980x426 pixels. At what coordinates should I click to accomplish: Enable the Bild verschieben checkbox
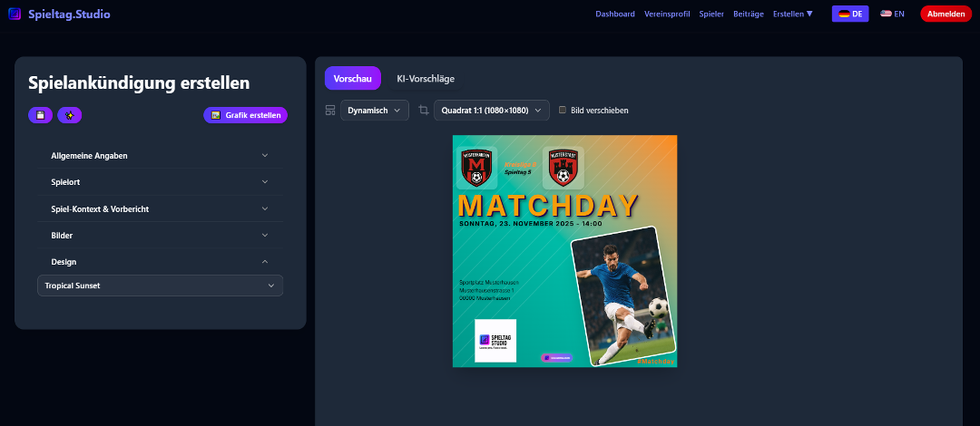pos(563,110)
